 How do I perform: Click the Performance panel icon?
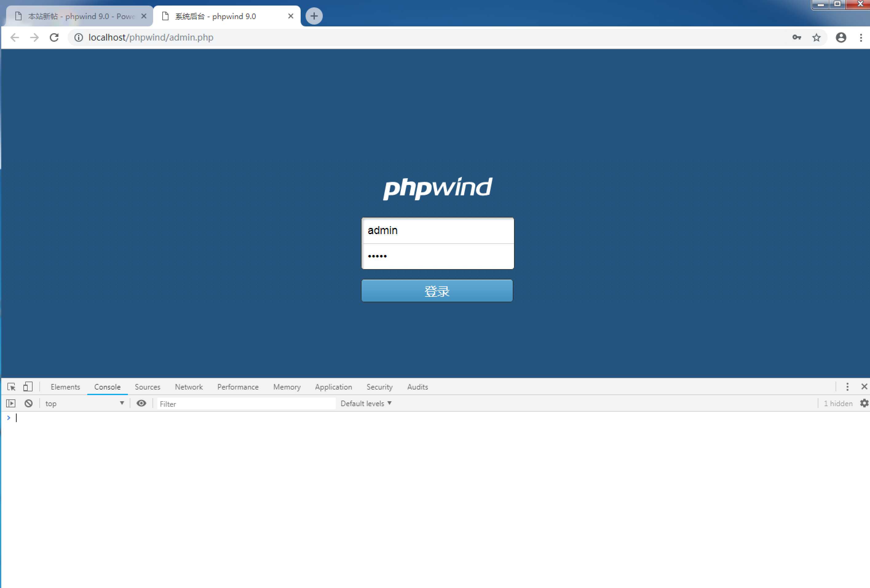click(238, 386)
